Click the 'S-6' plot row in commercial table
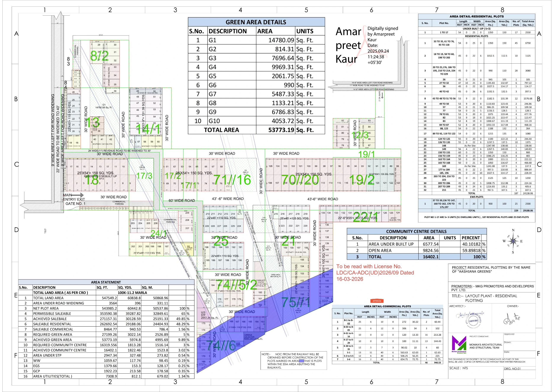The height and width of the screenshot is (392, 554). 387,359
